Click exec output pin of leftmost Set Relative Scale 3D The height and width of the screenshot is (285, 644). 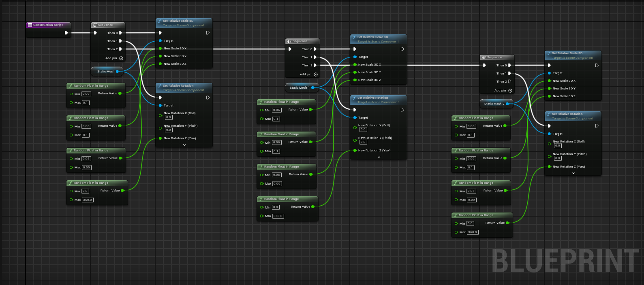(x=208, y=33)
